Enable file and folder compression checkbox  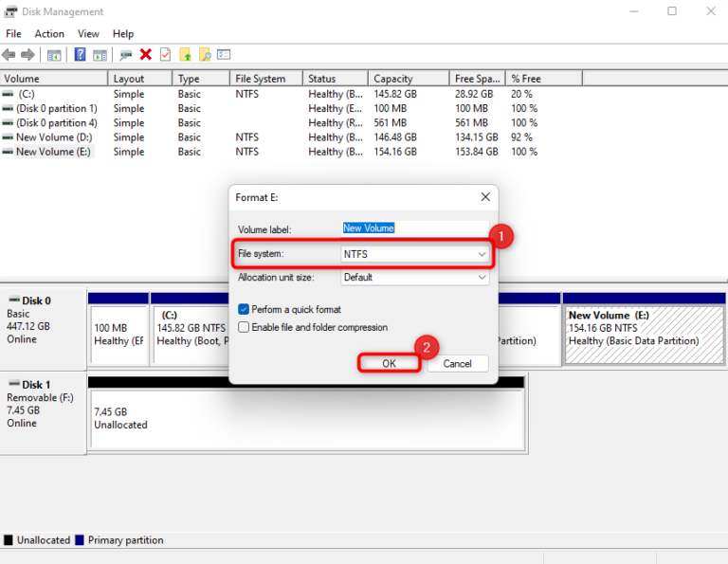(245, 327)
